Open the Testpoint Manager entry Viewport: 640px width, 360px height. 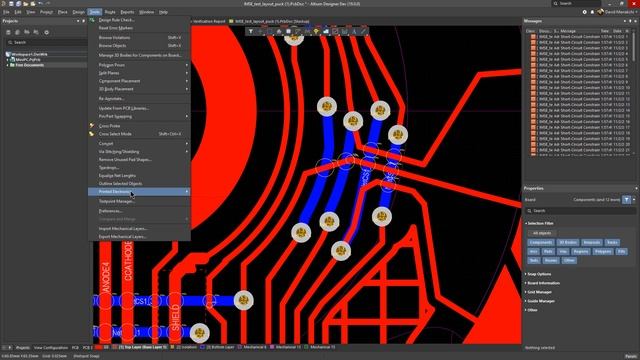click(x=139, y=201)
